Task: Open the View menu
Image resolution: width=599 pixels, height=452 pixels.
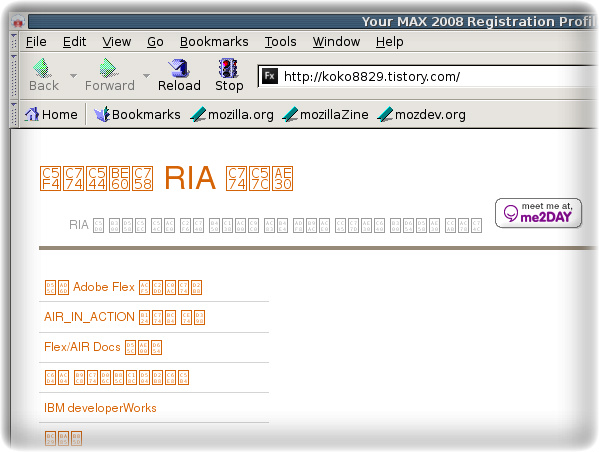Action: click(117, 42)
